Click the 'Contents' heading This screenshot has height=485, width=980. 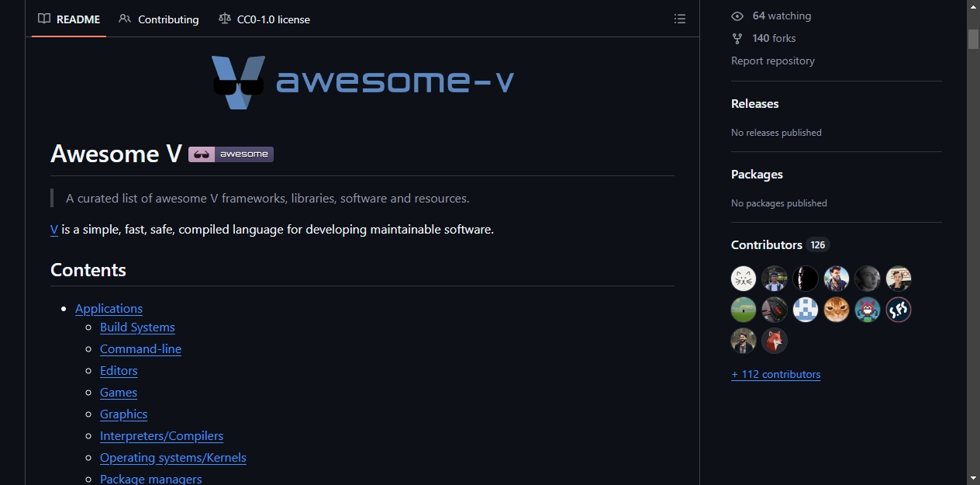point(88,270)
